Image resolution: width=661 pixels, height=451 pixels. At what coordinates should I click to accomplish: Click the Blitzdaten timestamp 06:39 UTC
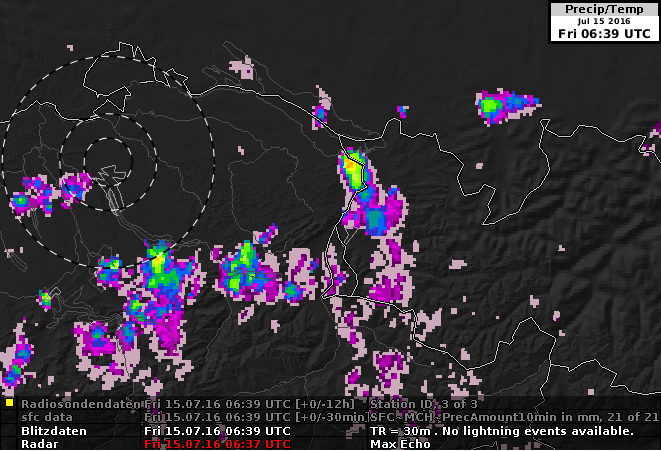pos(217,431)
